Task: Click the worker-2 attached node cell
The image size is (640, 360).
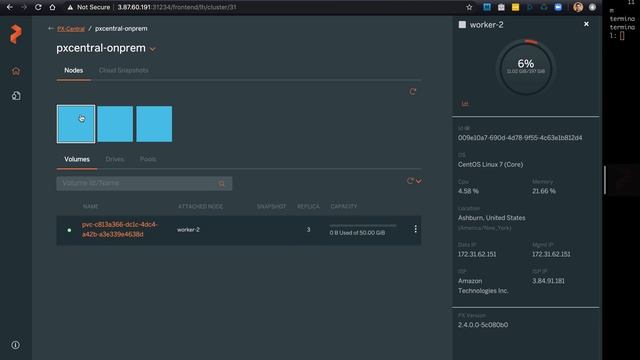Action: pyautogui.click(x=189, y=230)
